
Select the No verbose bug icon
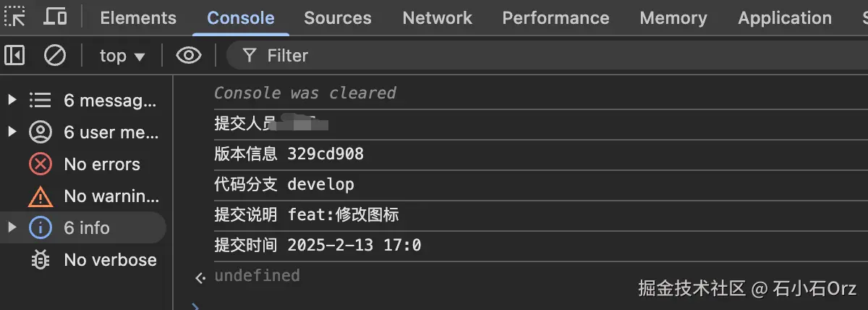pos(41,259)
